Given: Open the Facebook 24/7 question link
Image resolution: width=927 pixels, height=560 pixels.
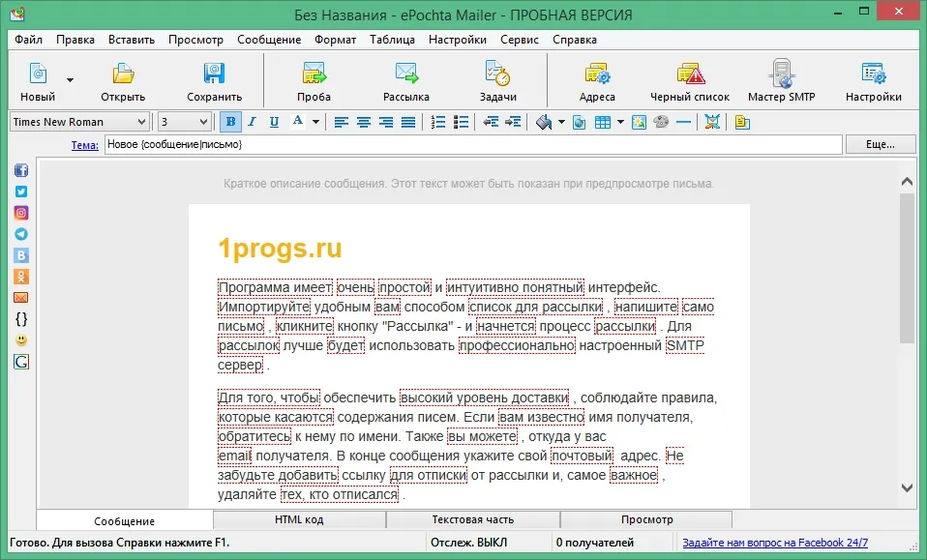Looking at the screenshot, I should tap(775, 543).
